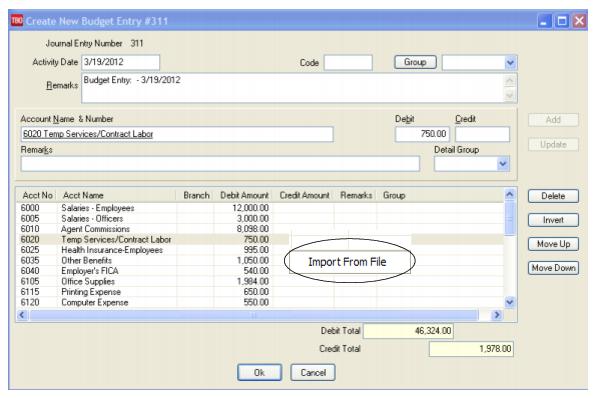
Task: Click the Delete button
Action: point(553,196)
